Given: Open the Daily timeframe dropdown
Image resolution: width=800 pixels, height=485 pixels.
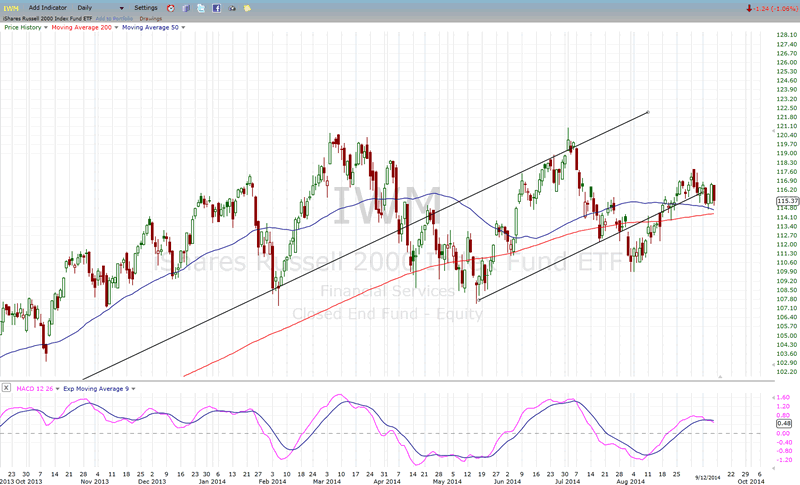Looking at the screenshot, I should click(x=121, y=8).
